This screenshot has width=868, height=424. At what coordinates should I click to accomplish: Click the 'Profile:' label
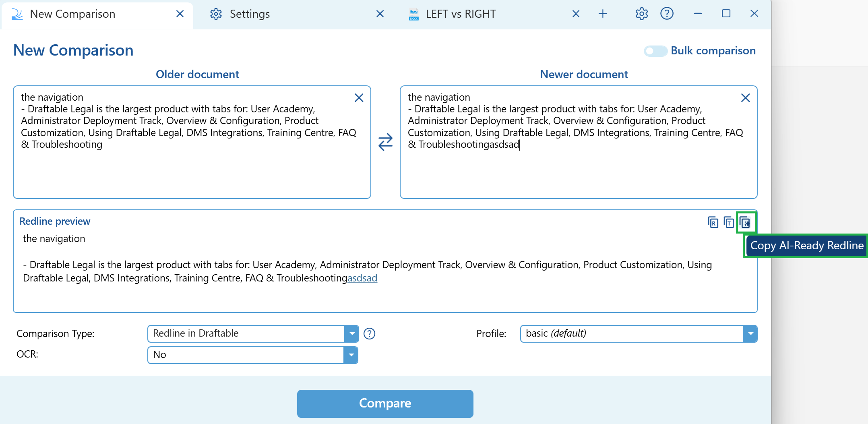coord(491,334)
